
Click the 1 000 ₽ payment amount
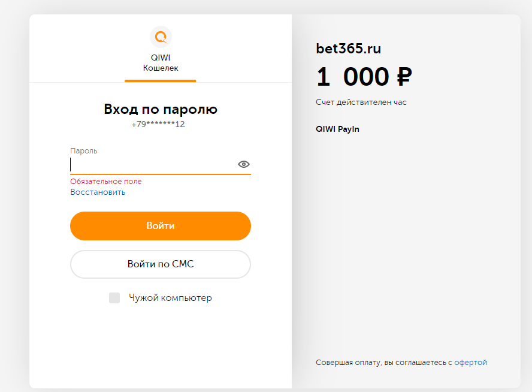coord(364,76)
